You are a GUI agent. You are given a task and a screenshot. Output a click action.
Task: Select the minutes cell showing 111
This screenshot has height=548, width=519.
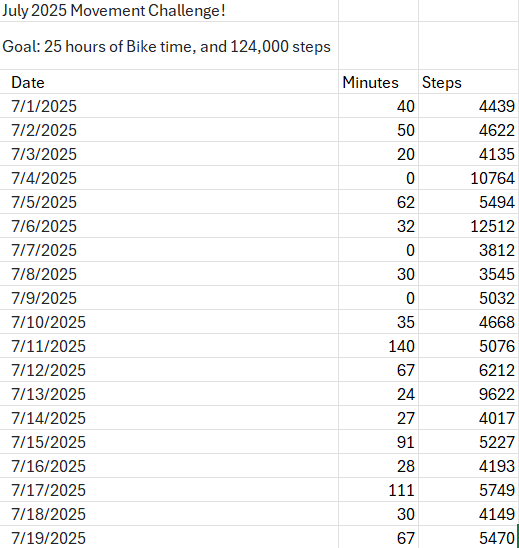click(379, 490)
